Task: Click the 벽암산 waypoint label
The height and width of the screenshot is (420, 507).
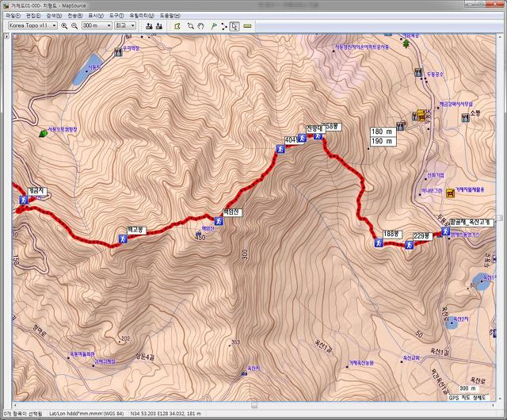Action: pos(232,212)
